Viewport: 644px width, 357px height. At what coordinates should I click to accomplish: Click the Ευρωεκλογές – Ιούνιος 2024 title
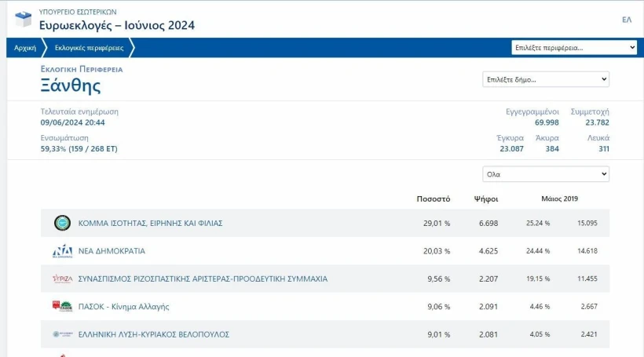click(x=116, y=26)
